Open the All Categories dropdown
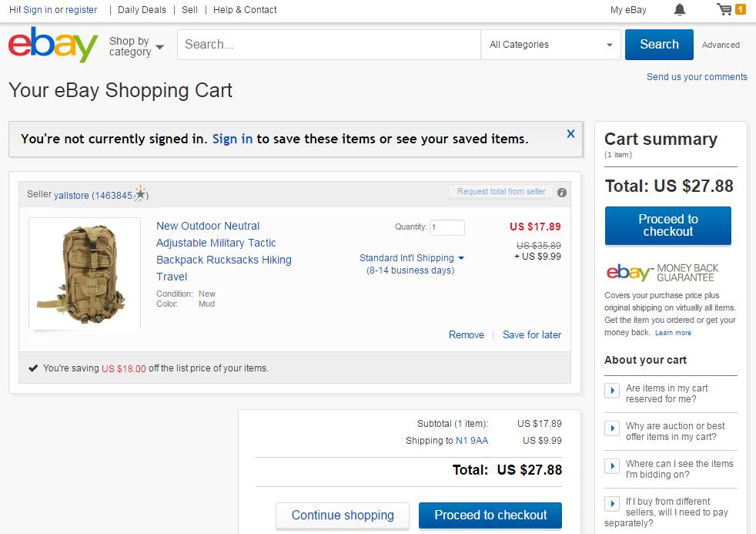 (x=550, y=45)
